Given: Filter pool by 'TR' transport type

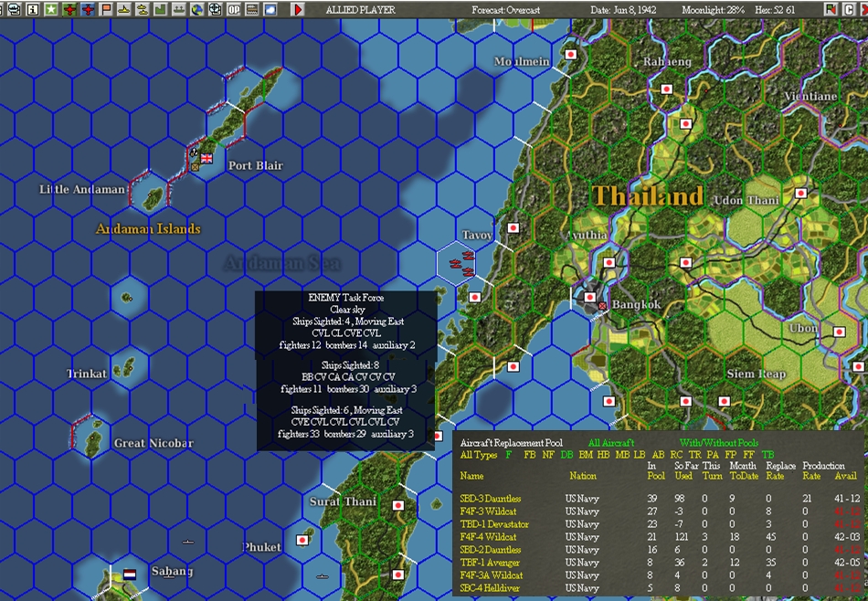Looking at the screenshot, I should (x=694, y=455).
